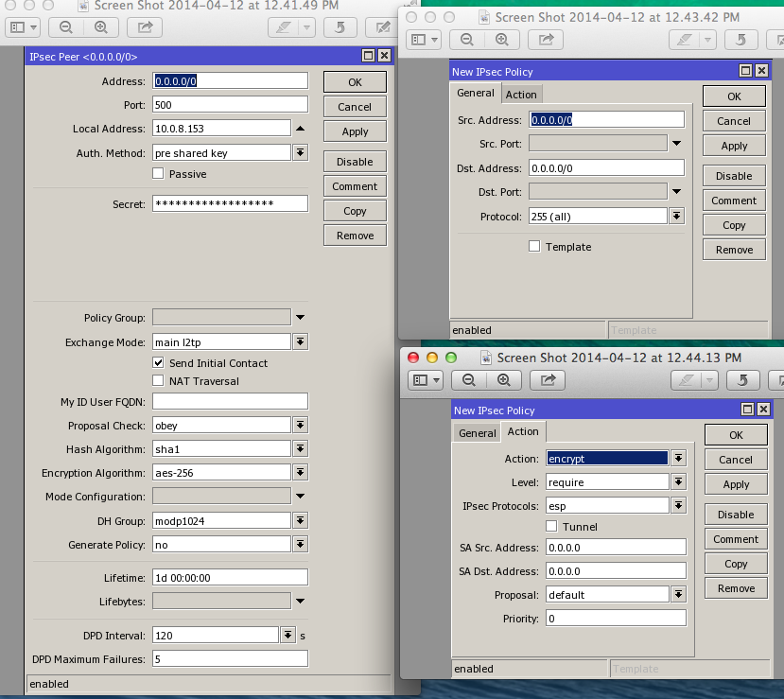Share the 12.43.42 PM screenshot
This screenshot has height=699, width=784.
coord(546,40)
